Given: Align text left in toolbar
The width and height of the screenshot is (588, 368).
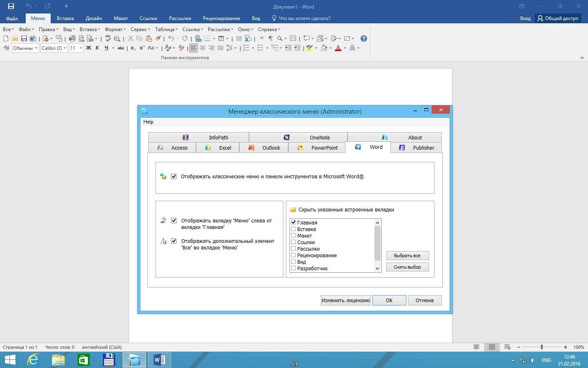Looking at the screenshot, I should point(194,48).
